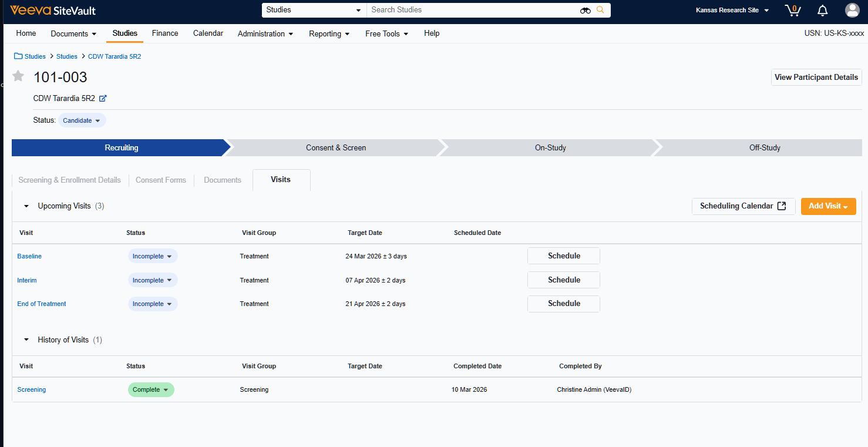
Task: Click the orange magnifying glass search icon
Action: point(600,10)
